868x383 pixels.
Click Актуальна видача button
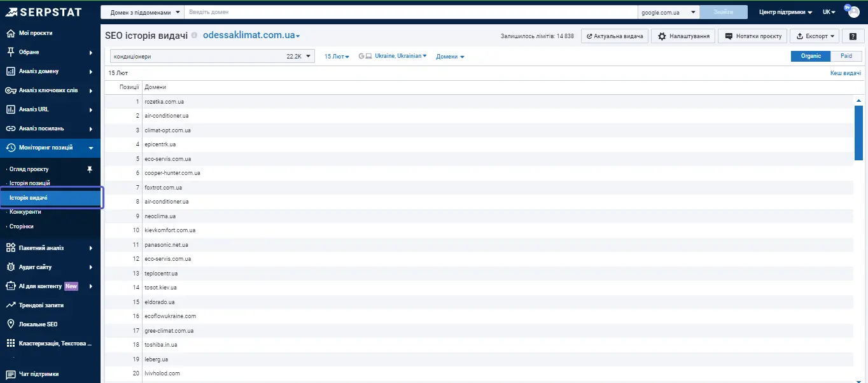615,36
